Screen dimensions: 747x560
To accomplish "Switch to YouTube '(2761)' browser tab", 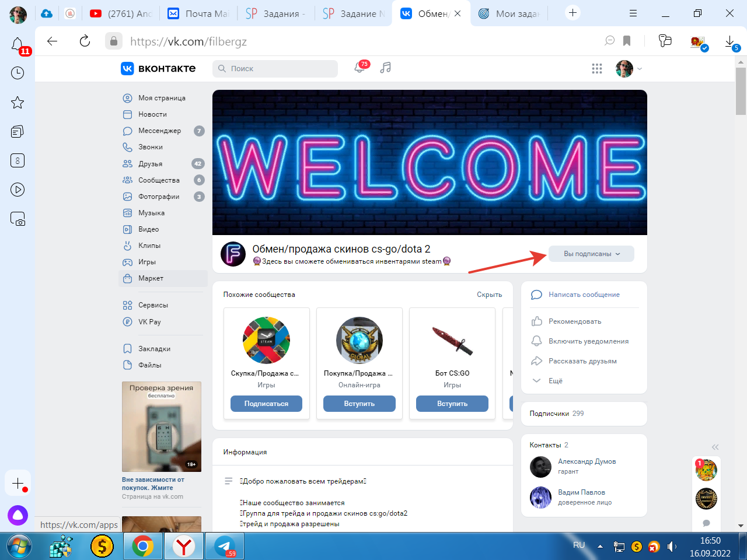I will point(121,13).
